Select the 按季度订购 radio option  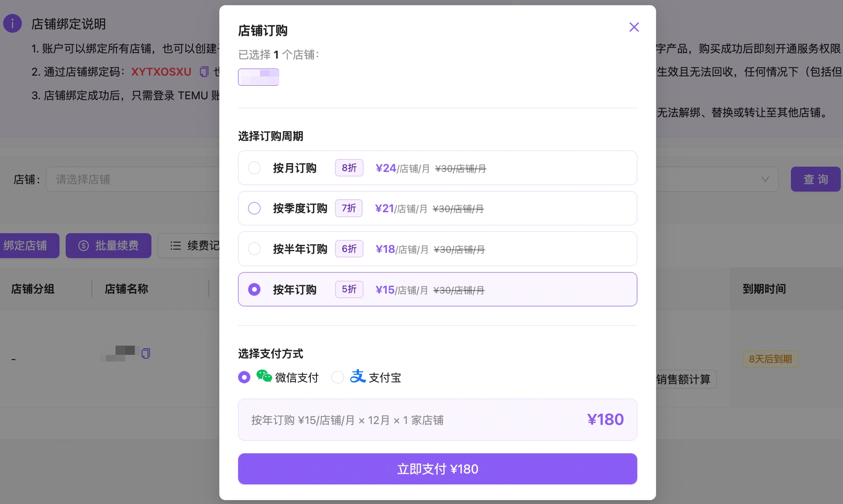254,208
